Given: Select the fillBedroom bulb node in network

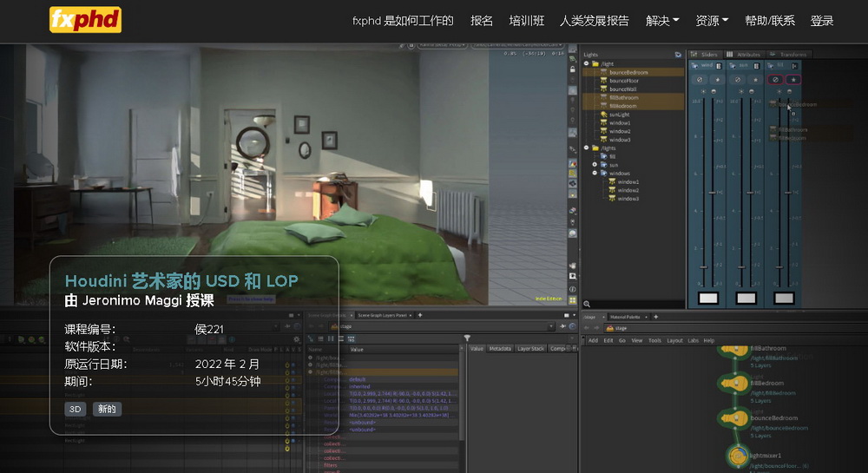Looking at the screenshot, I should tap(734, 384).
